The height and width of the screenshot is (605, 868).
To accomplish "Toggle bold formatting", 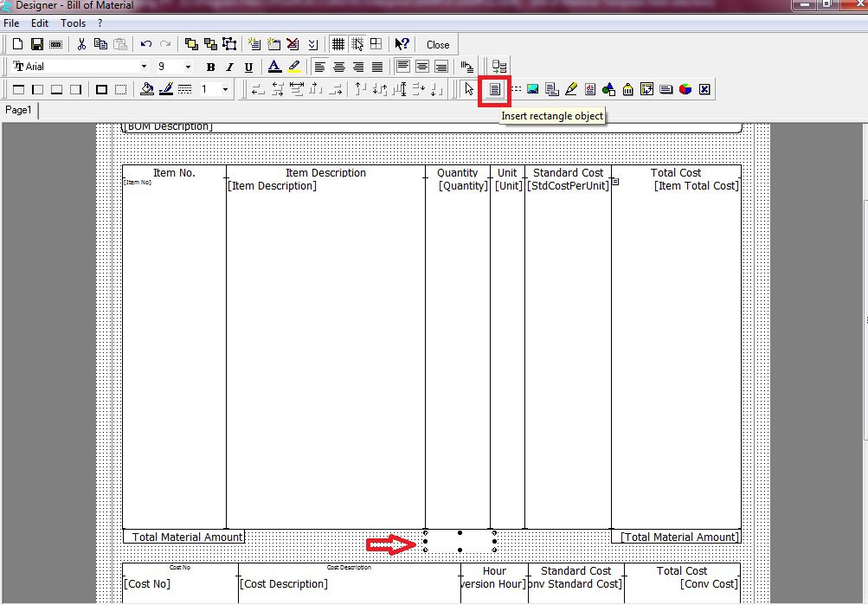I will tap(210, 67).
